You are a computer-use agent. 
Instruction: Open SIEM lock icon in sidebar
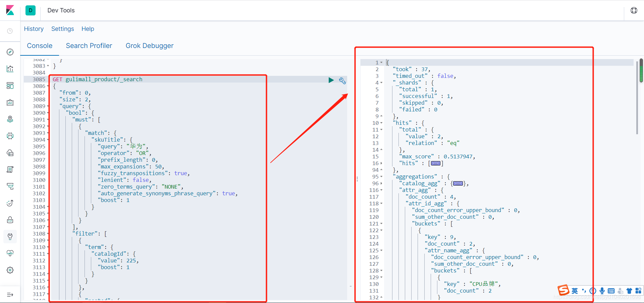point(10,220)
